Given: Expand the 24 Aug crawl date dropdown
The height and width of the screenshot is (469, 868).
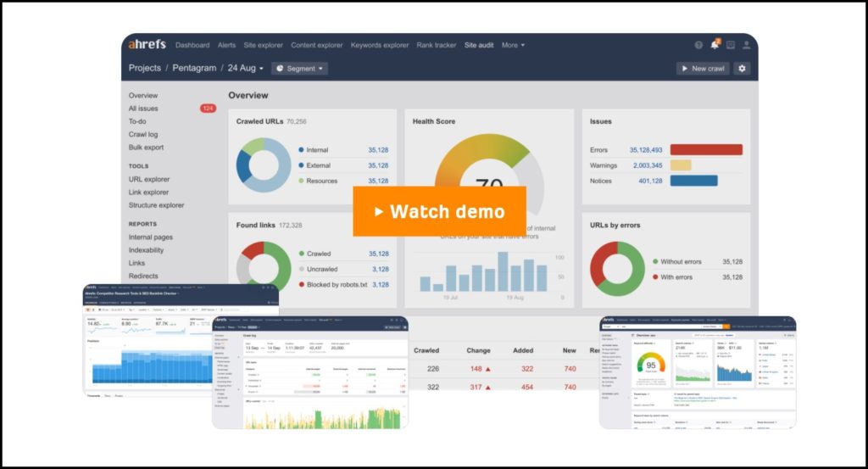Looking at the screenshot, I should pos(245,68).
